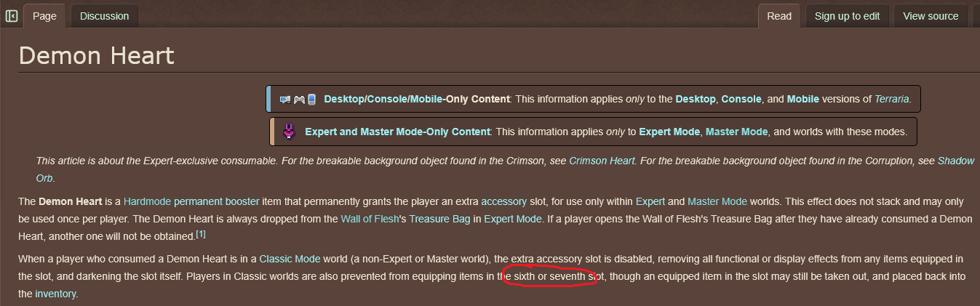Screen dimensions: 980x306
Task: Go to the inventory link
Action: pos(55,294)
